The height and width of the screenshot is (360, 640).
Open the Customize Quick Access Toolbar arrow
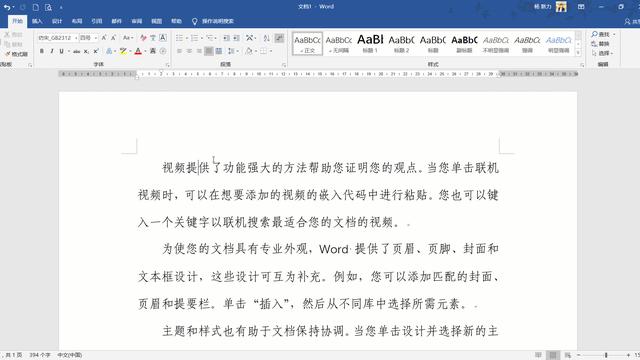coord(61,8)
